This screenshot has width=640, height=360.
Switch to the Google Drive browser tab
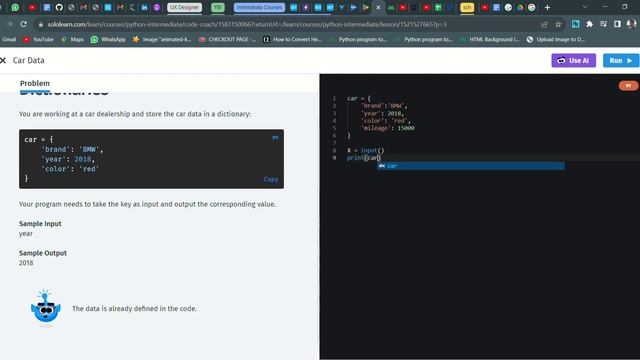520,7
